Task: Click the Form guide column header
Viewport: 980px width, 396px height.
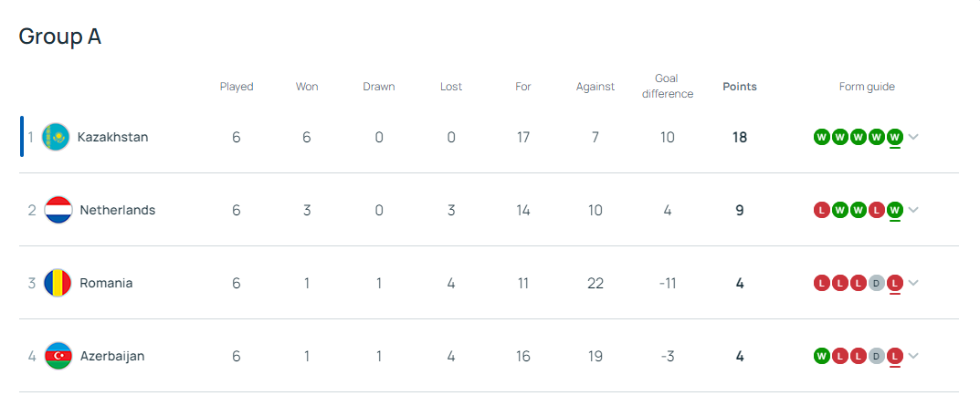Action: pyautogui.click(x=867, y=87)
